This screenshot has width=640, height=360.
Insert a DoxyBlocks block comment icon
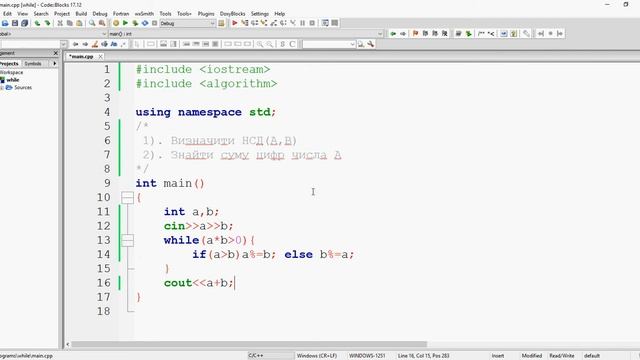point(481,33)
